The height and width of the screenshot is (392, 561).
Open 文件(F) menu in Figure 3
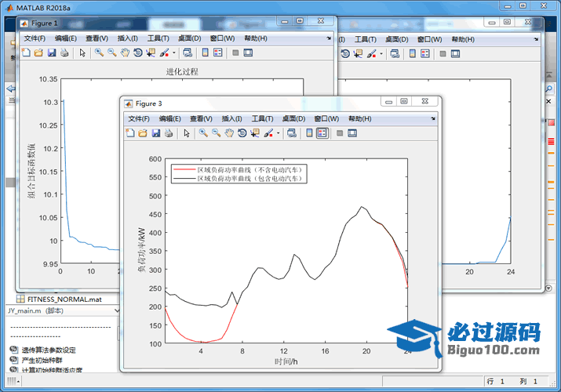pyautogui.click(x=139, y=118)
